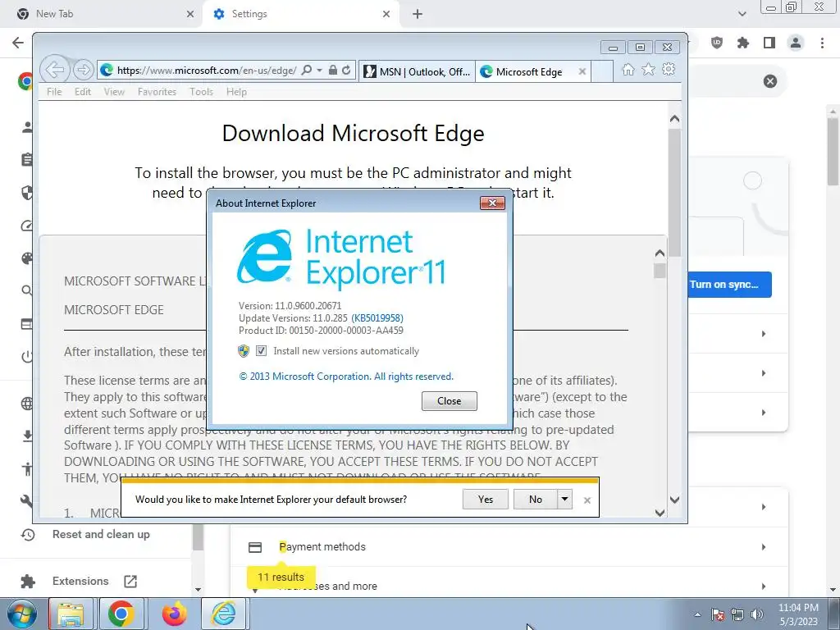The width and height of the screenshot is (840, 630).
Task: Open IE Favorites star icon
Action: click(648, 70)
